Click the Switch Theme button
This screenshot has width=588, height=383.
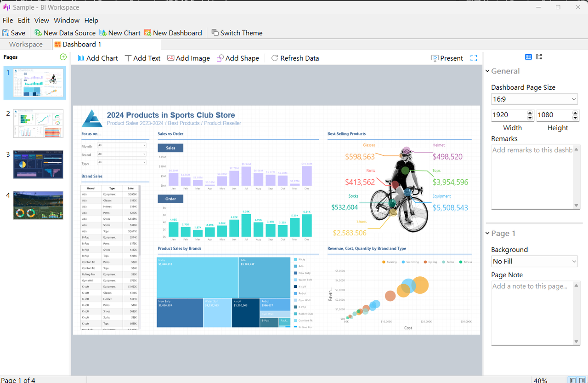[x=237, y=33]
